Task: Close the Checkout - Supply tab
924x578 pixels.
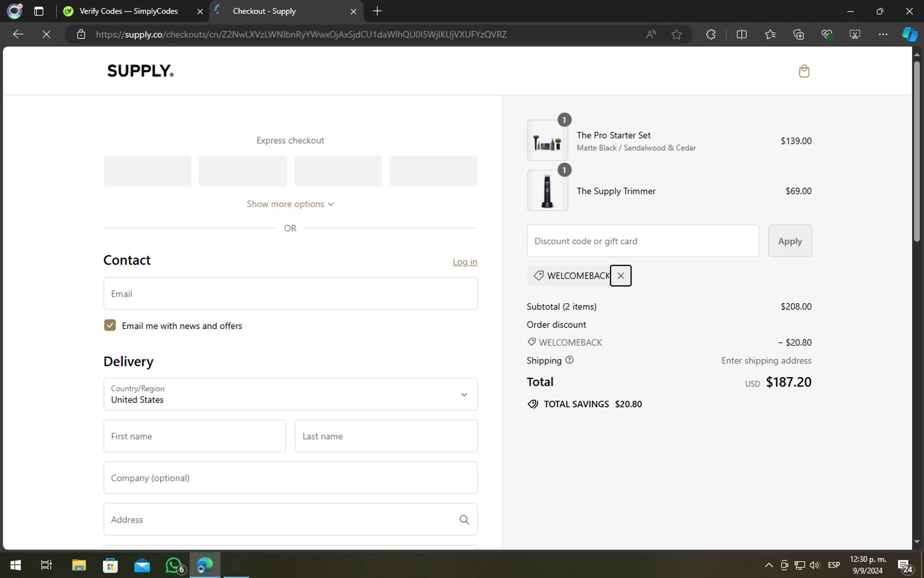Action: click(x=353, y=11)
